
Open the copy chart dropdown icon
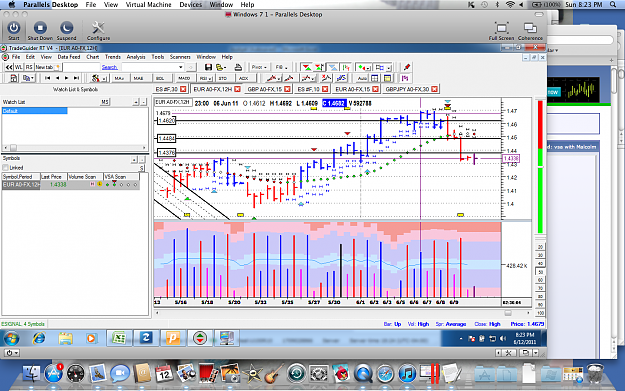[28, 78]
